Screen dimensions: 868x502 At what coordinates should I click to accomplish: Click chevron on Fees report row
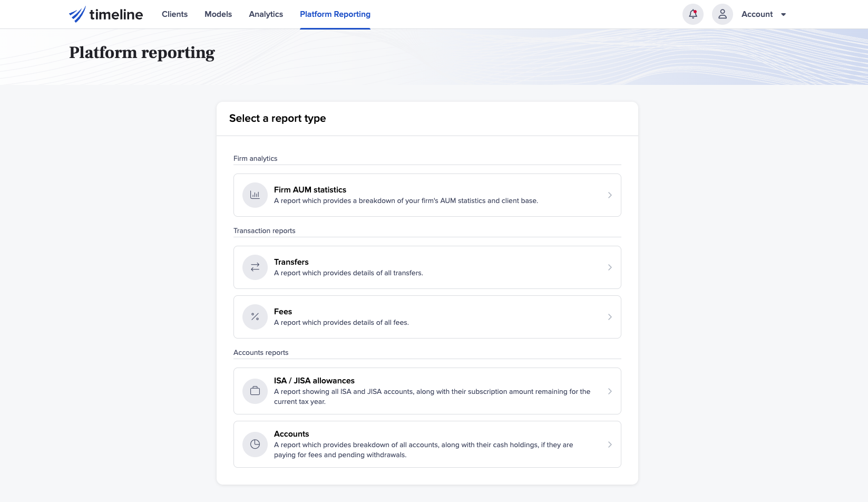click(610, 317)
